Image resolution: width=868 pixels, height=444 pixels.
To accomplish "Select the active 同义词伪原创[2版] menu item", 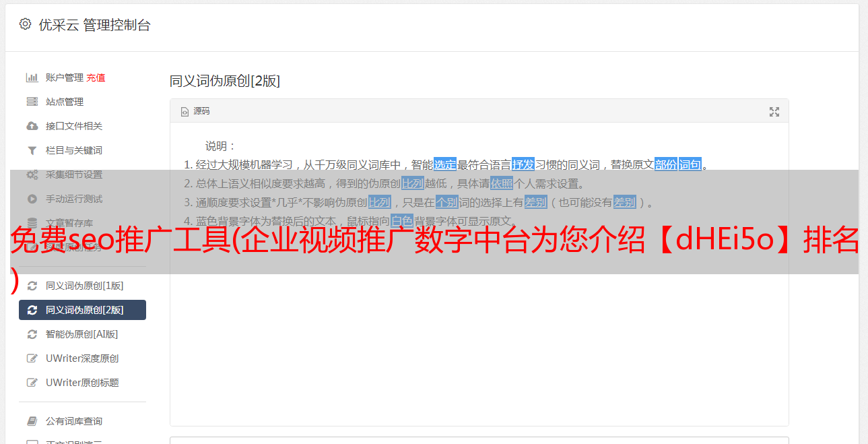I will [x=82, y=310].
